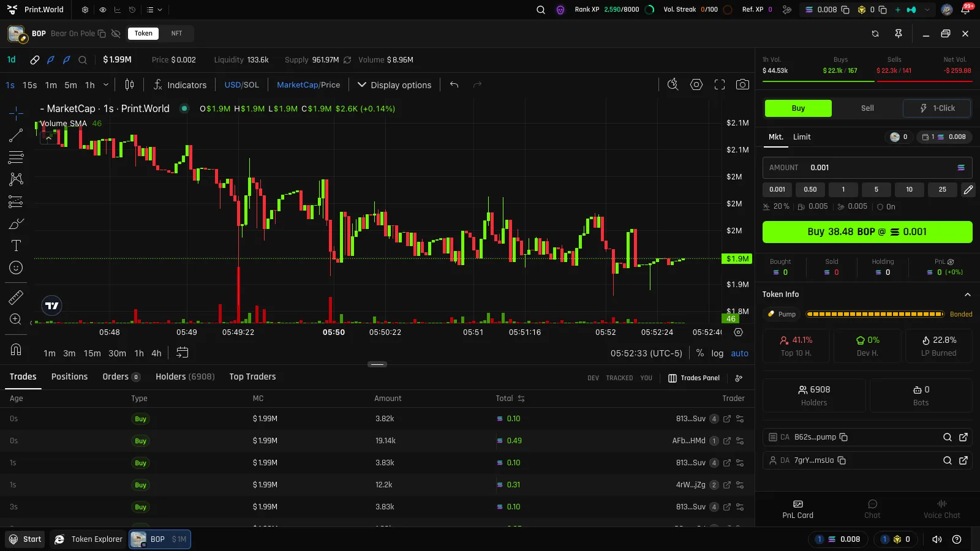980x551 pixels.
Task: Click the AMOUNT input field
Action: 867,168
